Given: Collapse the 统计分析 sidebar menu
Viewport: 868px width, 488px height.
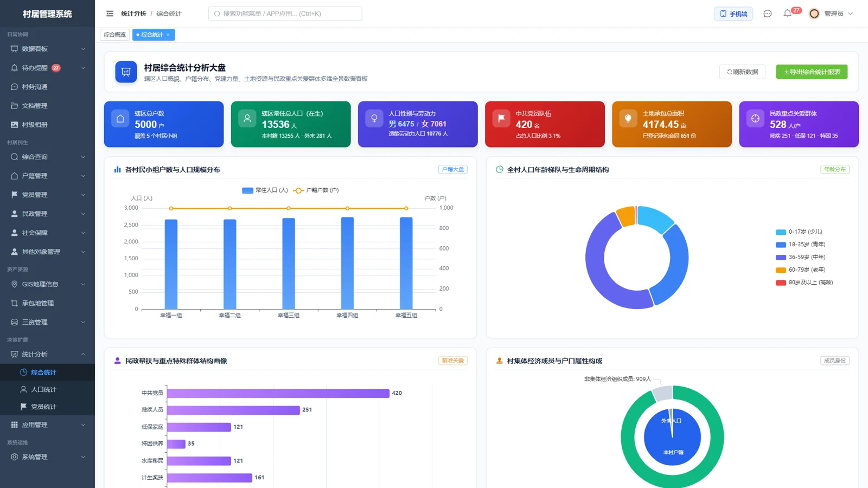Looking at the screenshot, I should pos(47,354).
